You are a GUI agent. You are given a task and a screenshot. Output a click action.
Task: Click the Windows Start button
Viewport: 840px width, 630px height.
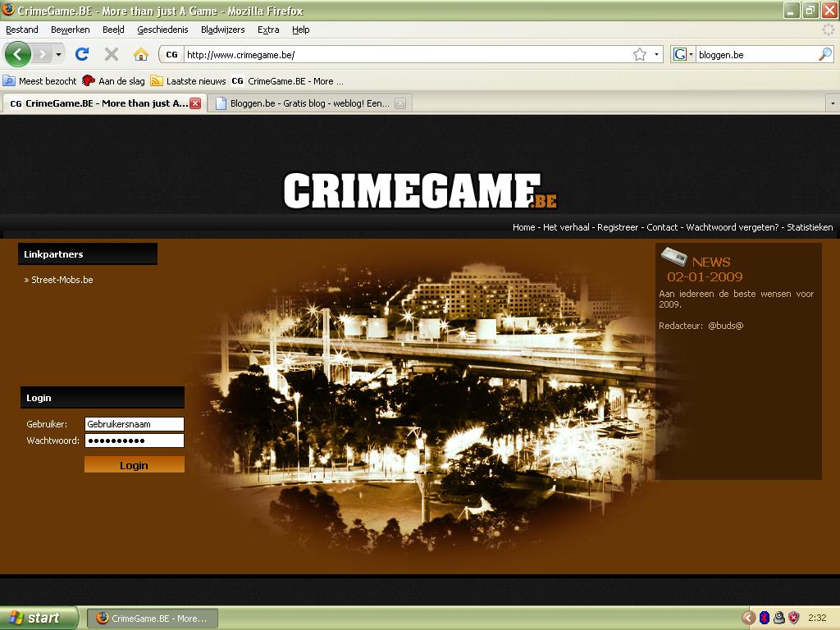pos(37,618)
